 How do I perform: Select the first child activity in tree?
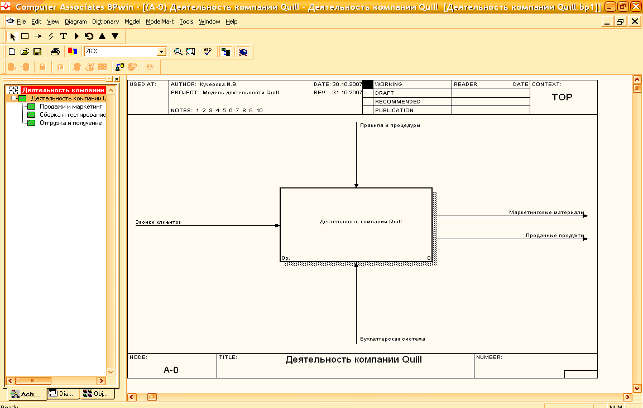click(71, 107)
